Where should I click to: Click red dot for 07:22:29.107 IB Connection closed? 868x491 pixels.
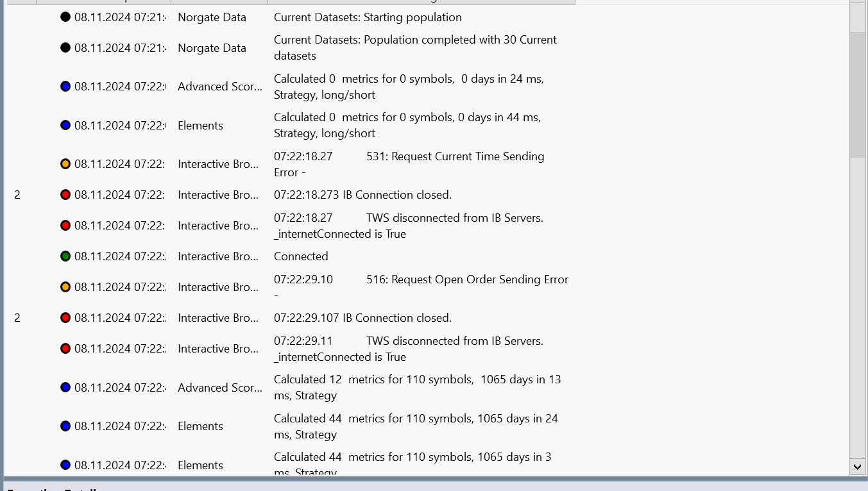[x=65, y=318]
